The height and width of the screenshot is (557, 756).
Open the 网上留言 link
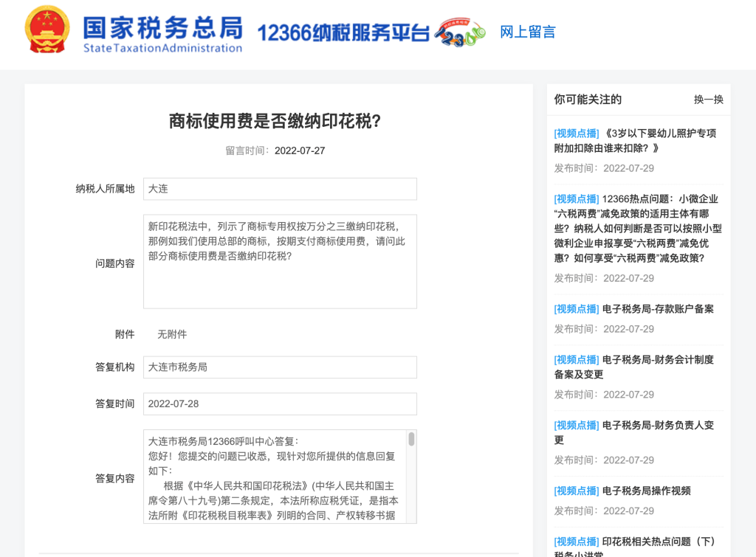(x=526, y=32)
